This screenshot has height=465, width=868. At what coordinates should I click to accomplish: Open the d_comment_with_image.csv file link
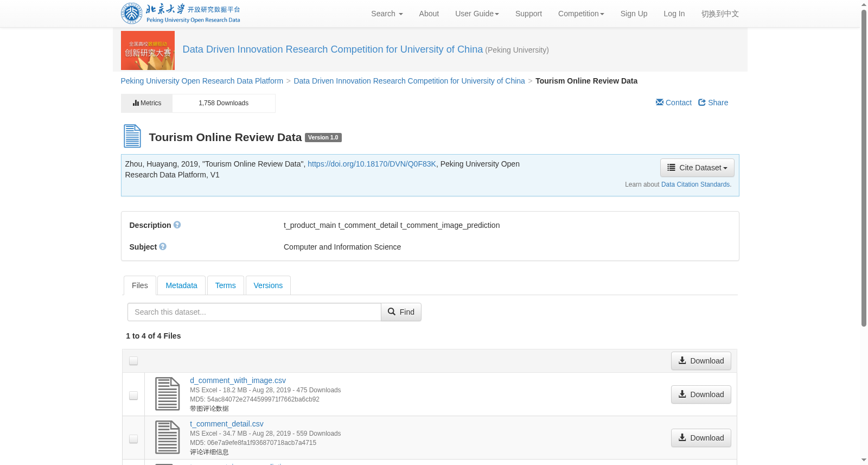[x=238, y=380]
